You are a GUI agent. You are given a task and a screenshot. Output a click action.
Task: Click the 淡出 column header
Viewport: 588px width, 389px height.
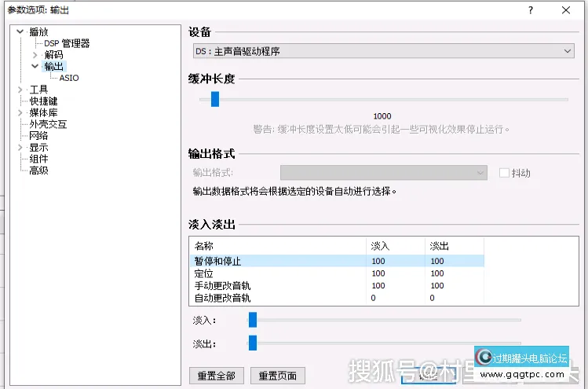coord(455,246)
